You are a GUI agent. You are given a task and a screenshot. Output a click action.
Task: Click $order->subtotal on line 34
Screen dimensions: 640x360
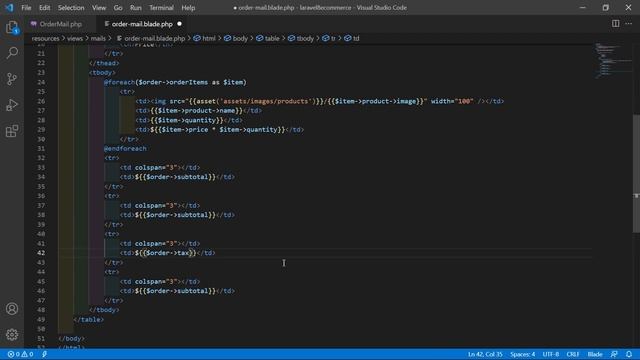point(177,177)
